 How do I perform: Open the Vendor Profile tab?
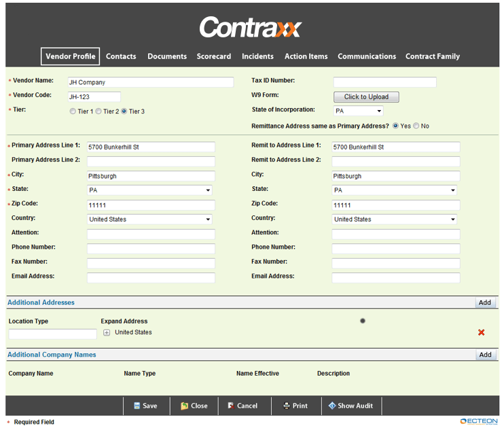coord(71,56)
